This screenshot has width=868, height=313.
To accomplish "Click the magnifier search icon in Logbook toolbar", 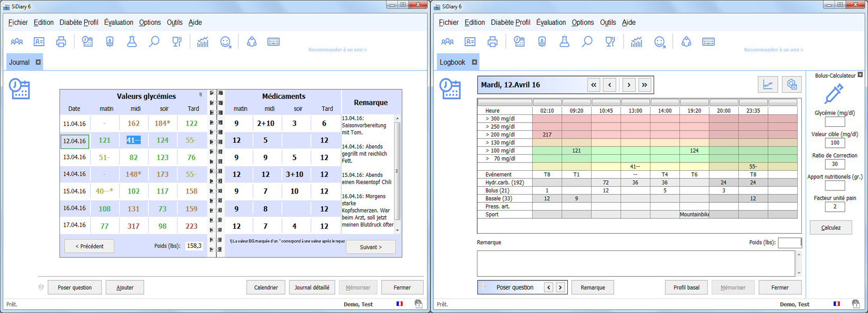I will click(587, 42).
